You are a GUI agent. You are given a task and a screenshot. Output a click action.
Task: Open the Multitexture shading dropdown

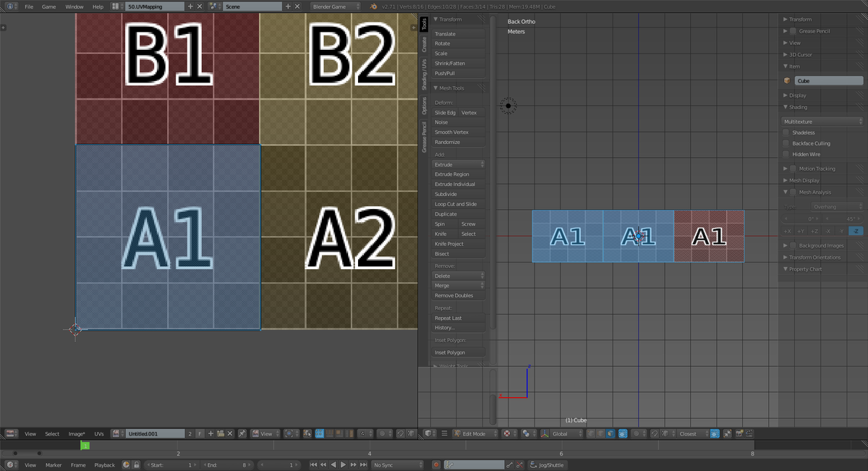coord(822,122)
